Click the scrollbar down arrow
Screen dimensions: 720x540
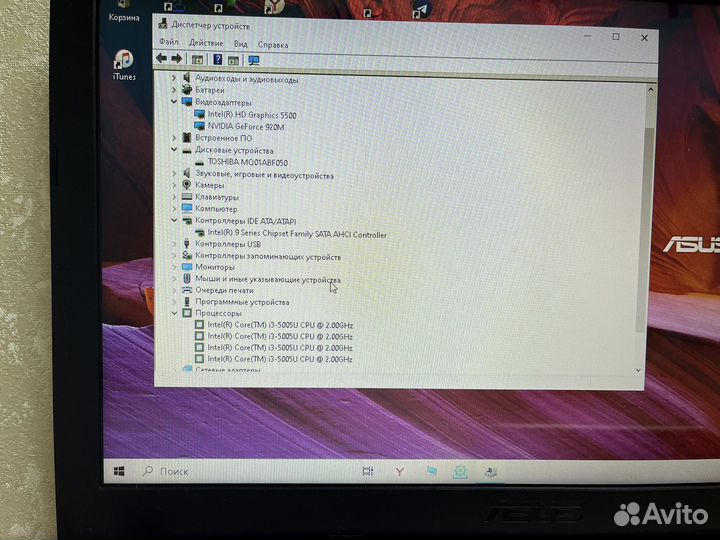pyautogui.click(x=638, y=370)
